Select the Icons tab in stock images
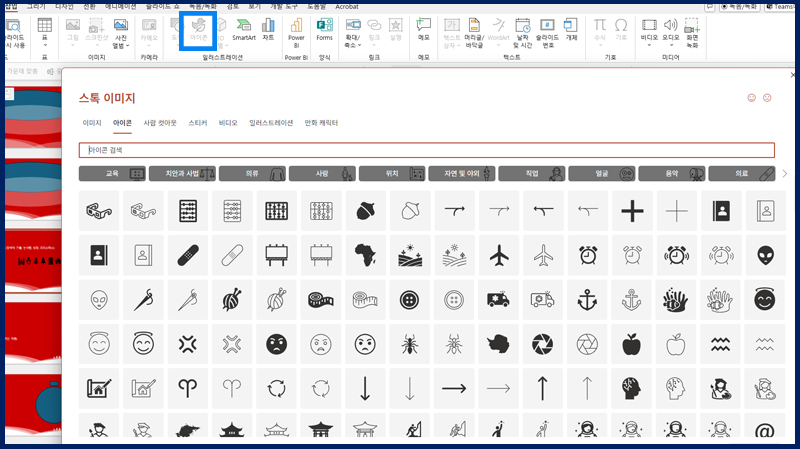This screenshot has width=800, height=449. coord(122,123)
